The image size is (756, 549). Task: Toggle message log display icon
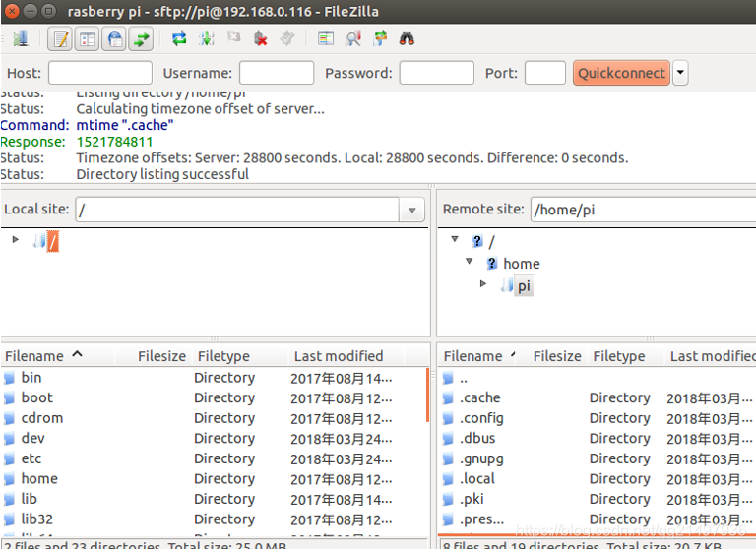tap(60, 39)
